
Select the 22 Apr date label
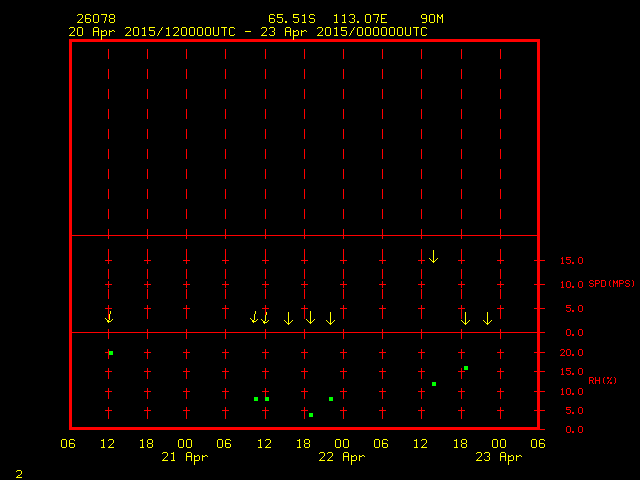click(x=341, y=457)
